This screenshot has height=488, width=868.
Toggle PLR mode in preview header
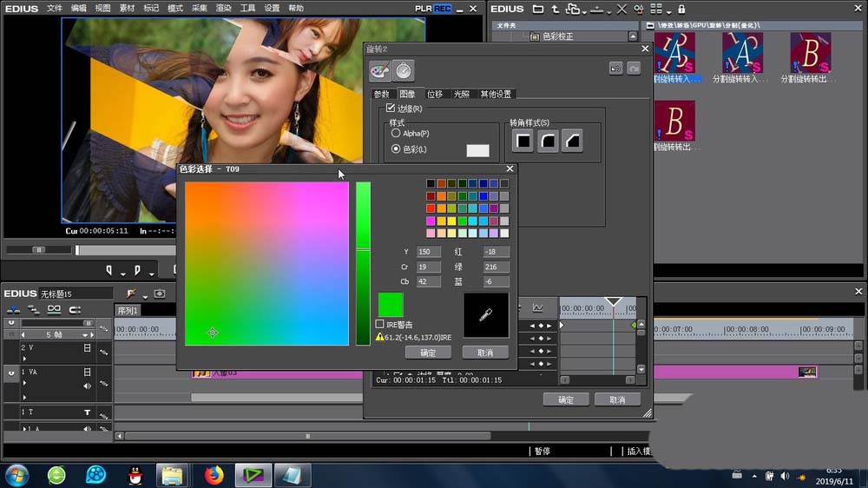(x=424, y=9)
